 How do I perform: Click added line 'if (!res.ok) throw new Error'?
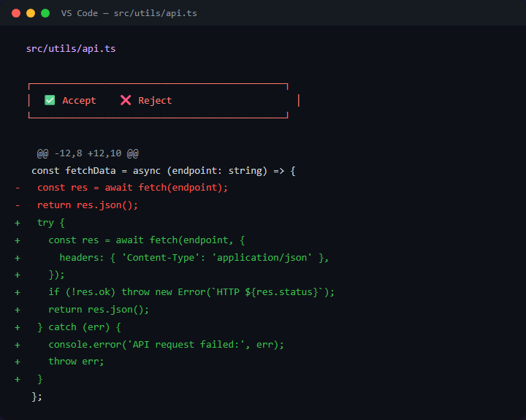[191, 292]
